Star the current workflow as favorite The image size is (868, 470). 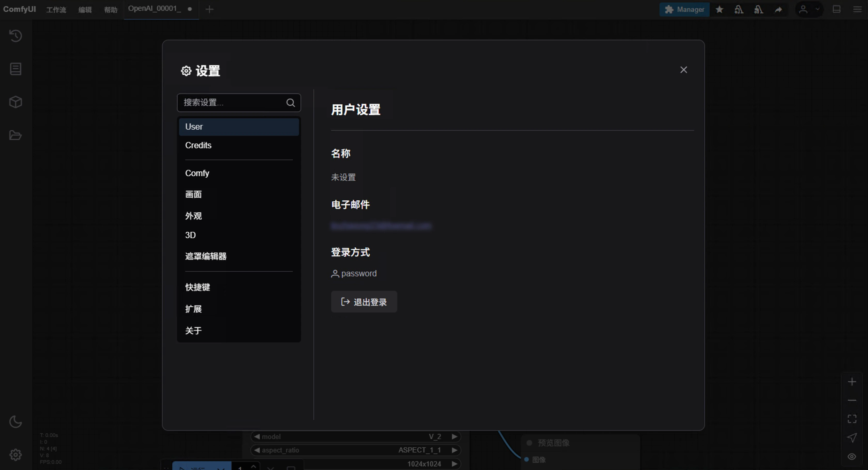[719, 10]
